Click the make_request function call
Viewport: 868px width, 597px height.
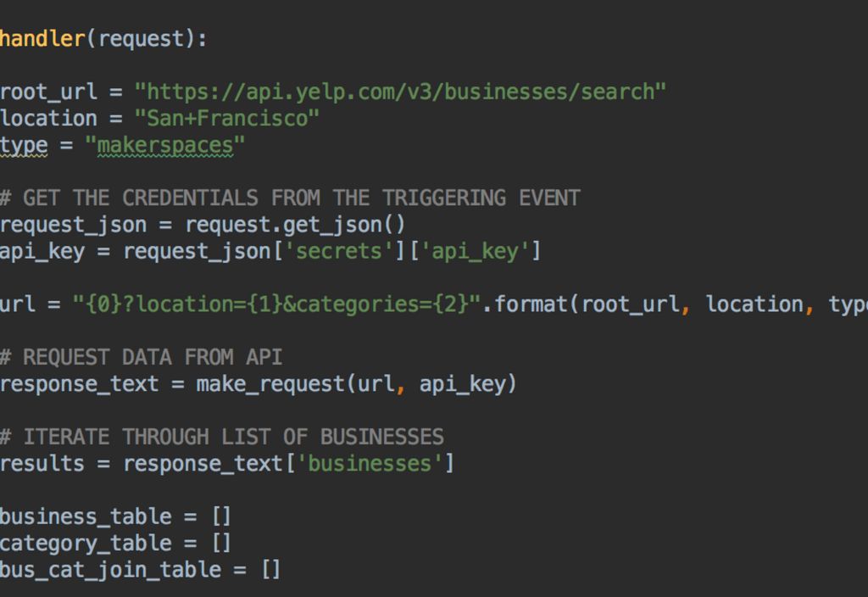[271, 384]
